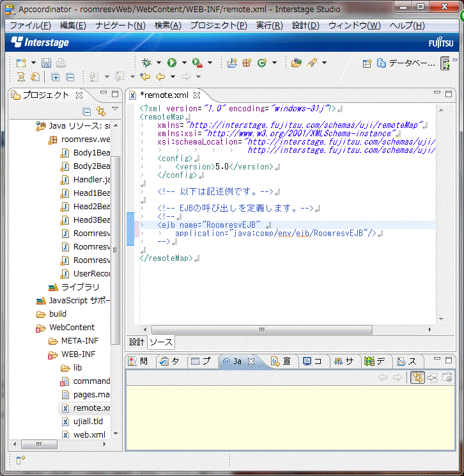Image resolution: width=464 pixels, height=476 pixels.
Task: Click the New Java class icon
Action: (x=262, y=63)
